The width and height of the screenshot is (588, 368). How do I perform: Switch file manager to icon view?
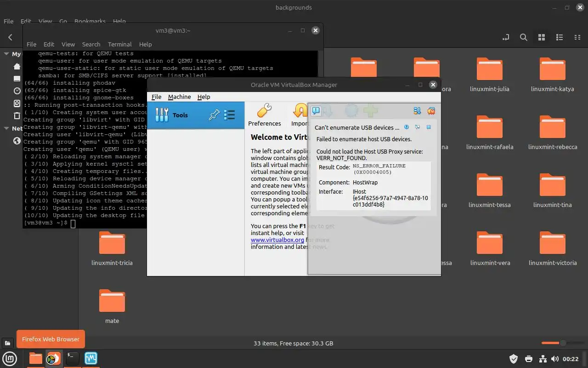542,37
